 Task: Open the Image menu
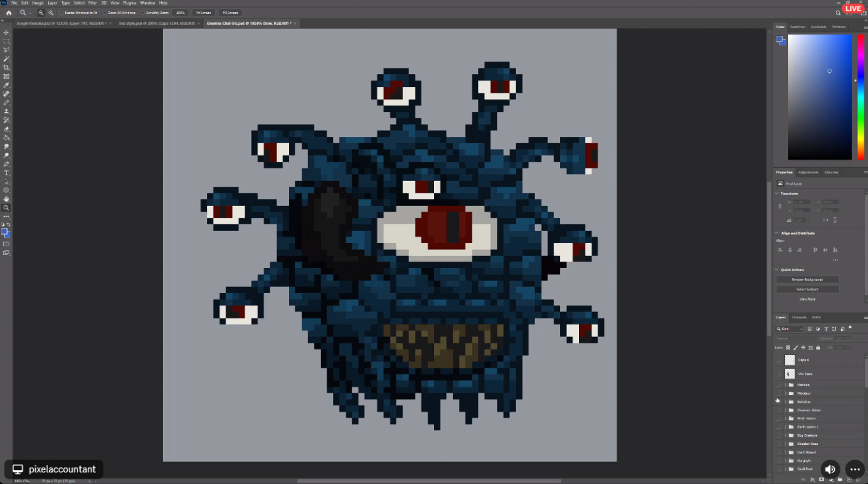tap(38, 3)
